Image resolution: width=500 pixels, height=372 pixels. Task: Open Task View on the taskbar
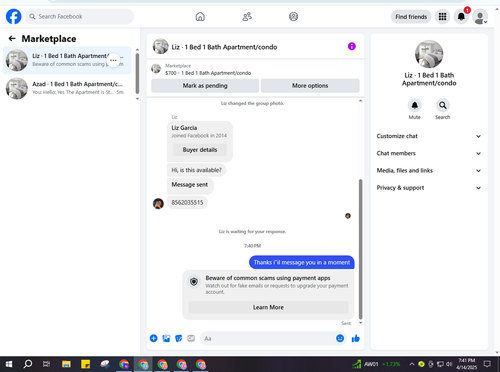coord(47,364)
